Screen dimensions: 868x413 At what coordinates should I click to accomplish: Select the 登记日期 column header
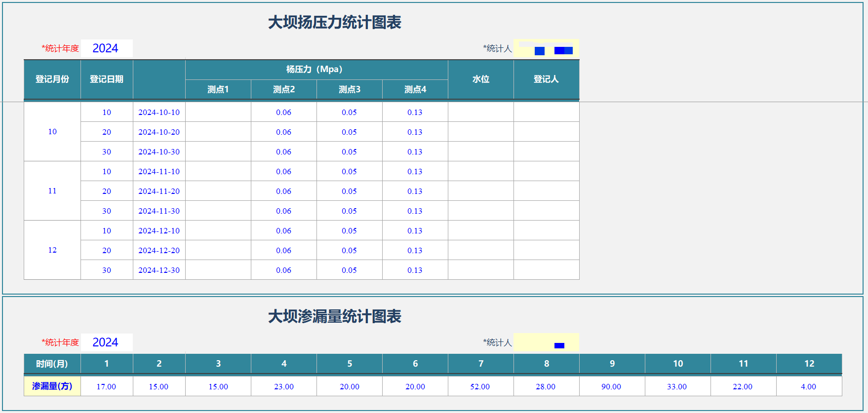point(107,79)
